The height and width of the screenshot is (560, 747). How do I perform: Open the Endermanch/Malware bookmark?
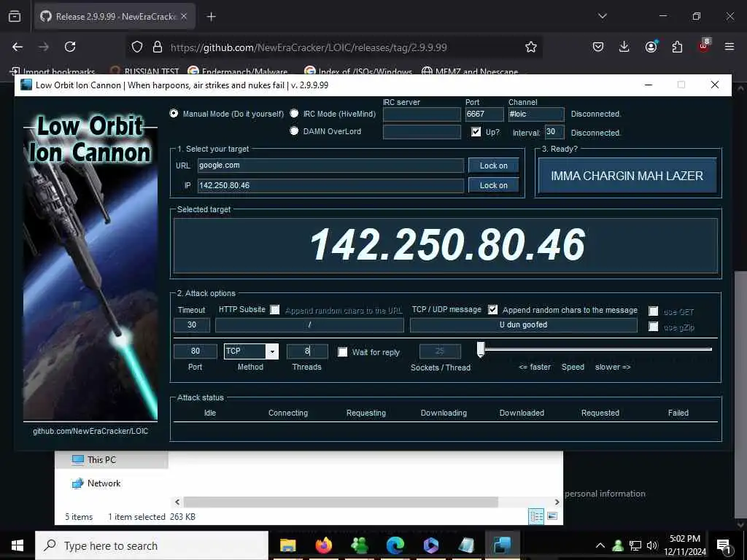point(238,71)
